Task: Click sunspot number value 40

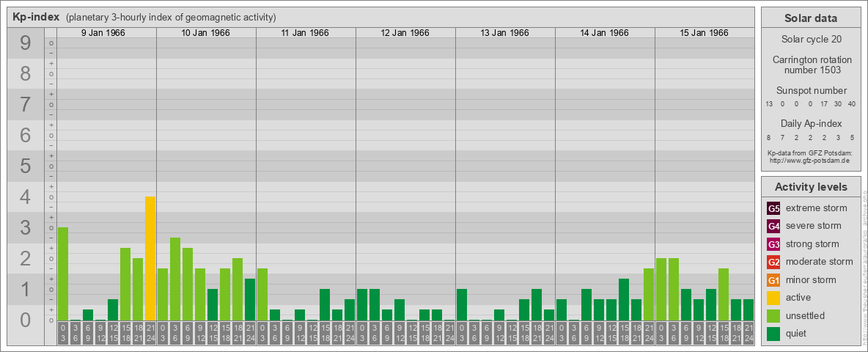Action: click(x=851, y=104)
